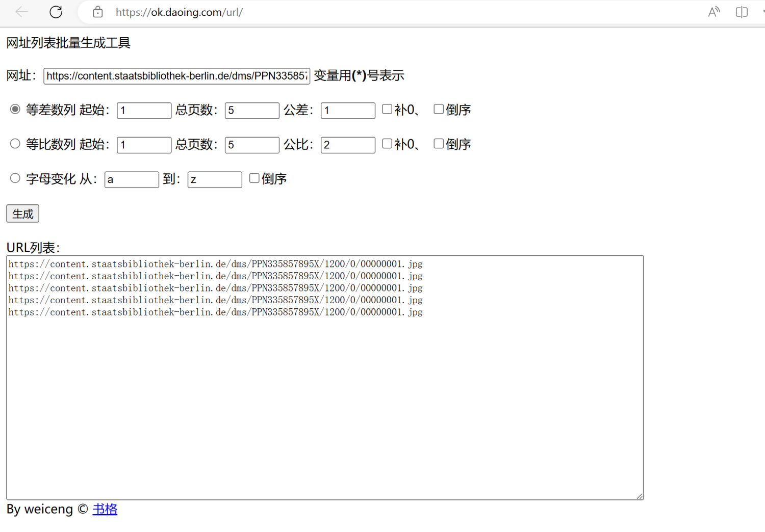Select the 字母变化 radio button

coord(15,178)
